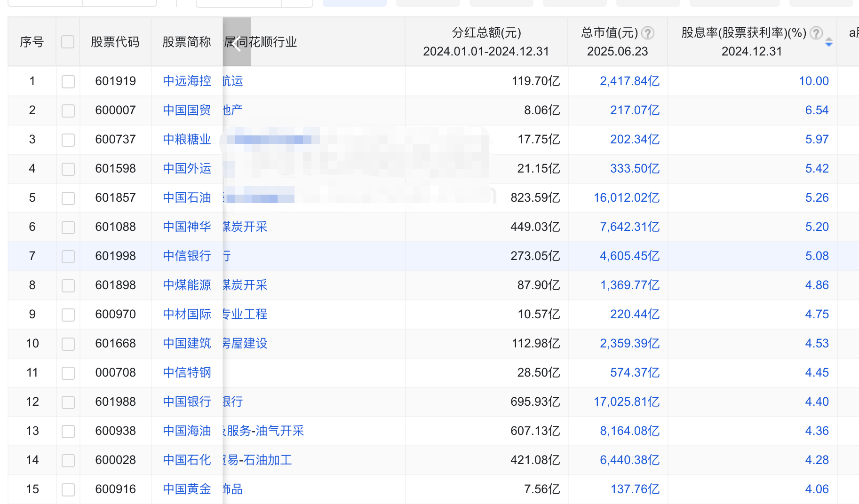
Task: Toggle the select-all checkbox in header
Action: coord(68,42)
